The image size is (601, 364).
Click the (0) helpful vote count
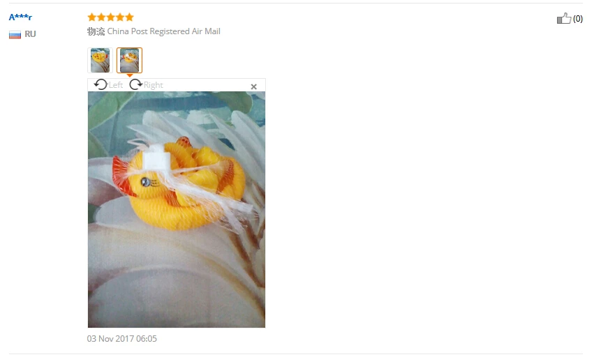click(x=578, y=18)
